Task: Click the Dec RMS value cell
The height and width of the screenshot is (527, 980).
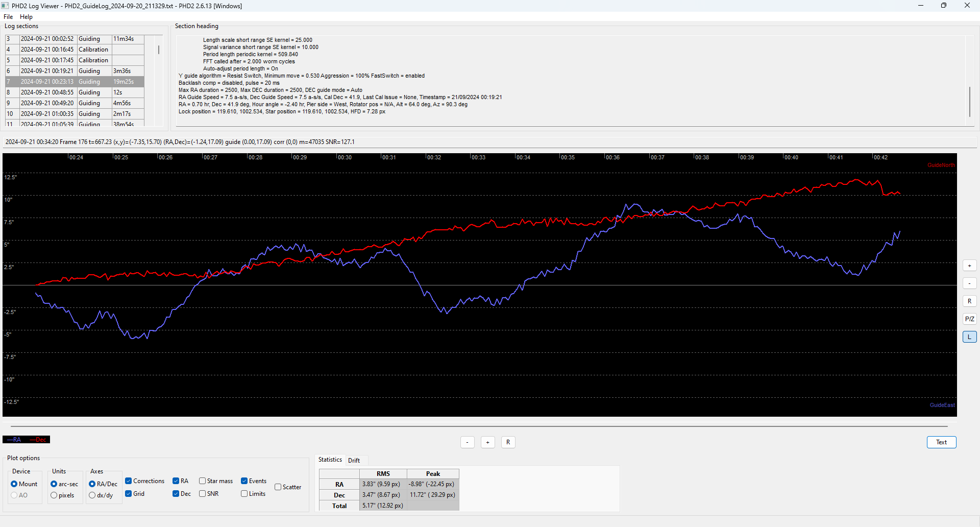Action: pyautogui.click(x=383, y=495)
